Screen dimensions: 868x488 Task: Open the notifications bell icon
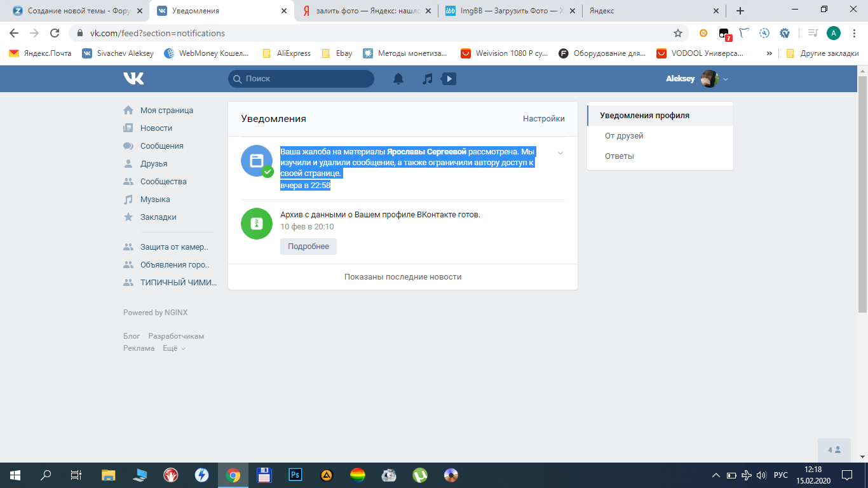pos(398,79)
